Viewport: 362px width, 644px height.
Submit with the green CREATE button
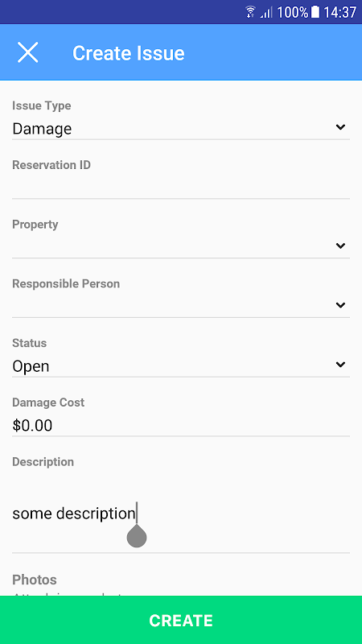(x=181, y=620)
